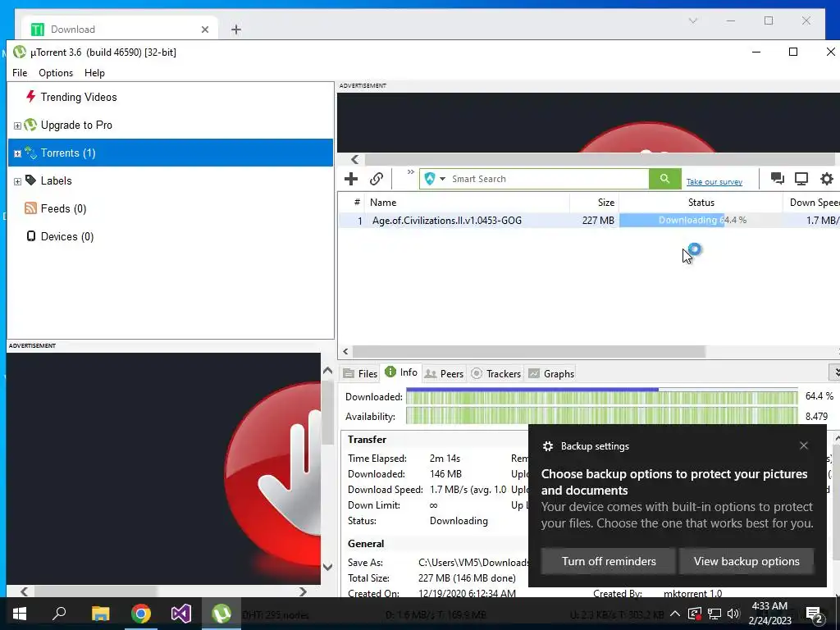This screenshot has height=630, width=840.
Task: Show hidden system tray icons
Action: 675,614
